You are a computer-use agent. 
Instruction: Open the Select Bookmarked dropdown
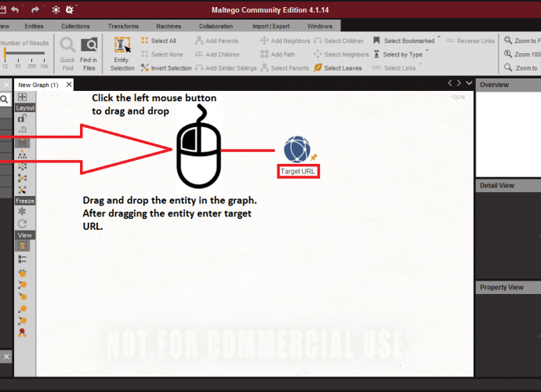(439, 37)
